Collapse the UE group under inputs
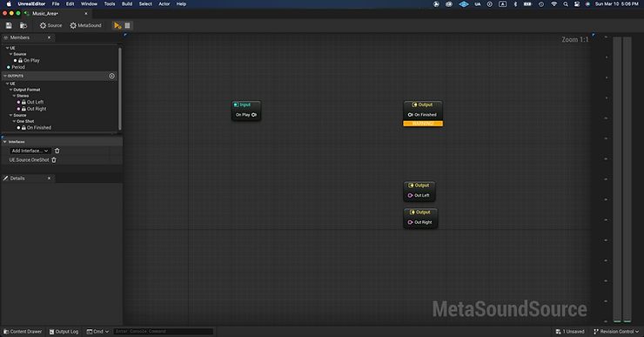This screenshot has height=337, width=644. click(7, 48)
